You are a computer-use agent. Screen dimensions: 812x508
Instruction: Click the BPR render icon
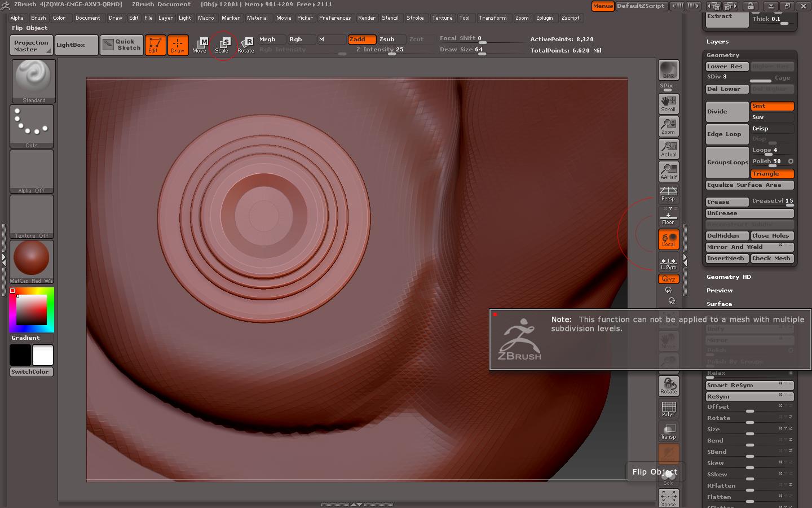pos(669,69)
